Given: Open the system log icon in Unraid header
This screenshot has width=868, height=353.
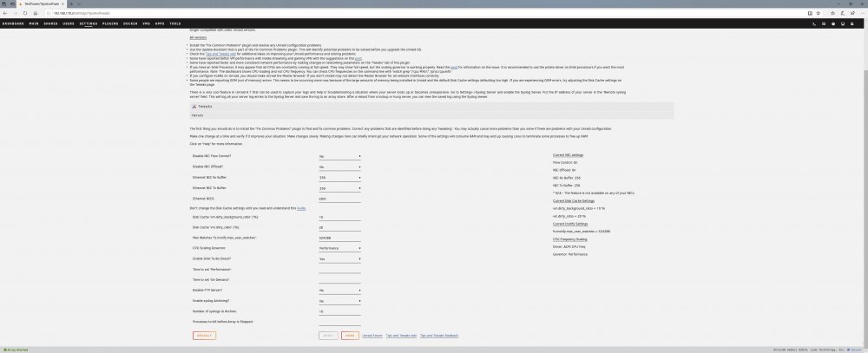Looking at the screenshot, I should pyautogui.click(x=852, y=23).
